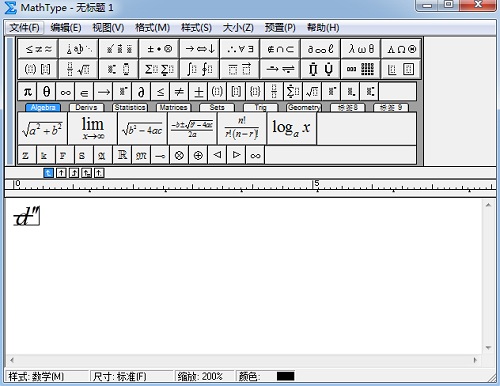Select the right-aligned tab stop button

74,173
